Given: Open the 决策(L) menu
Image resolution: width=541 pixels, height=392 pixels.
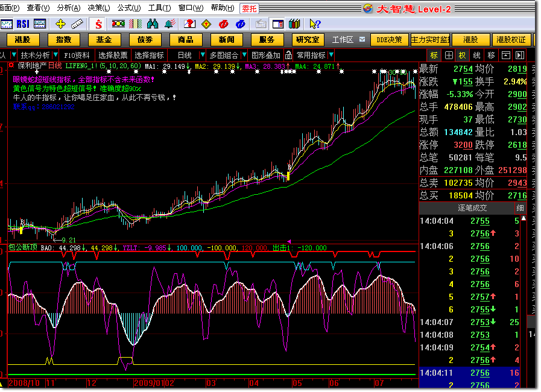Looking at the screenshot, I should (x=99, y=8).
